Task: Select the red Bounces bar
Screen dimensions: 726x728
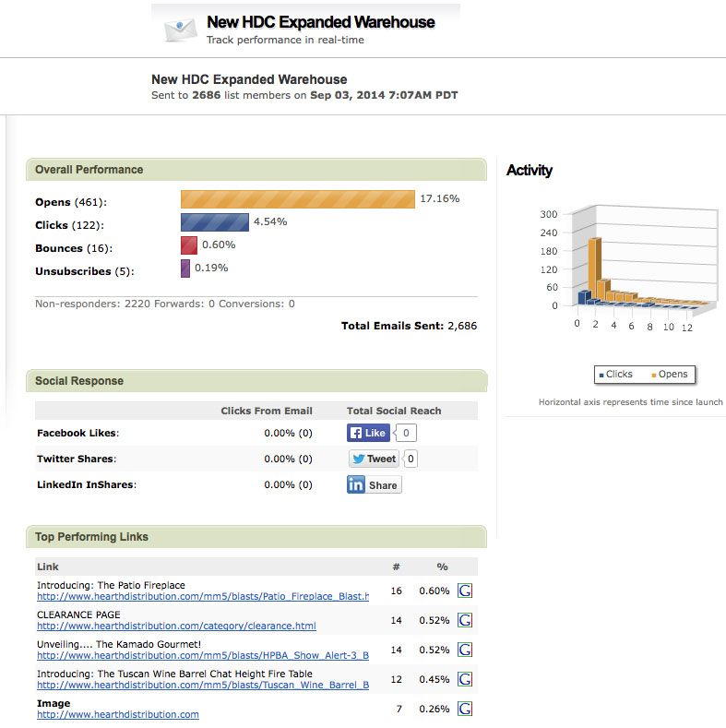Action: click(189, 245)
